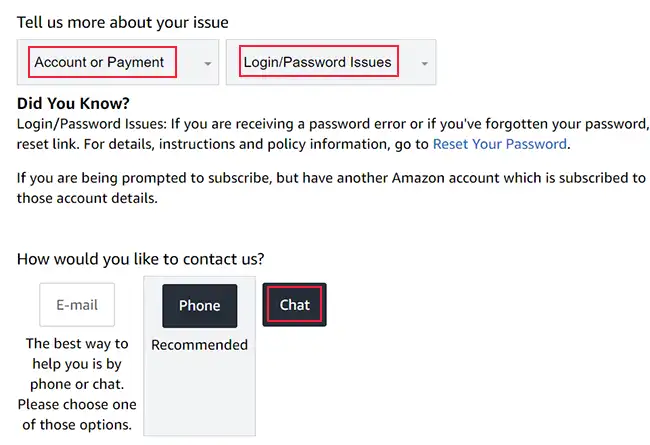Click the Recommended label under Phone
650x445 pixels.
coord(199,345)
